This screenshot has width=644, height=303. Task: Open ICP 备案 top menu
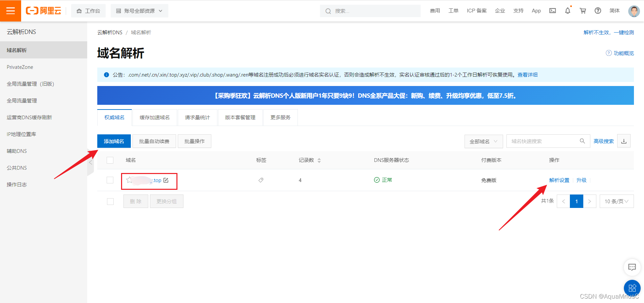pyautogui.click(x=477, y=11)
